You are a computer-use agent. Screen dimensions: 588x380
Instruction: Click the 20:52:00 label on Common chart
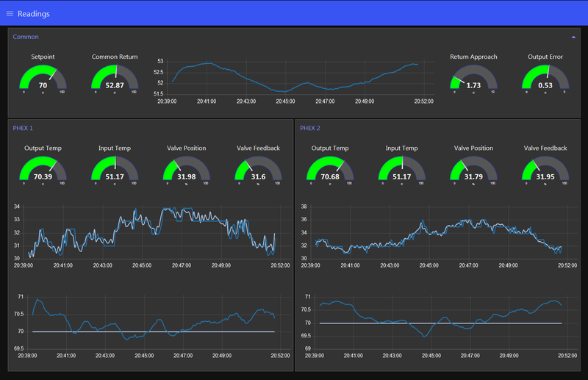[424, 101]
